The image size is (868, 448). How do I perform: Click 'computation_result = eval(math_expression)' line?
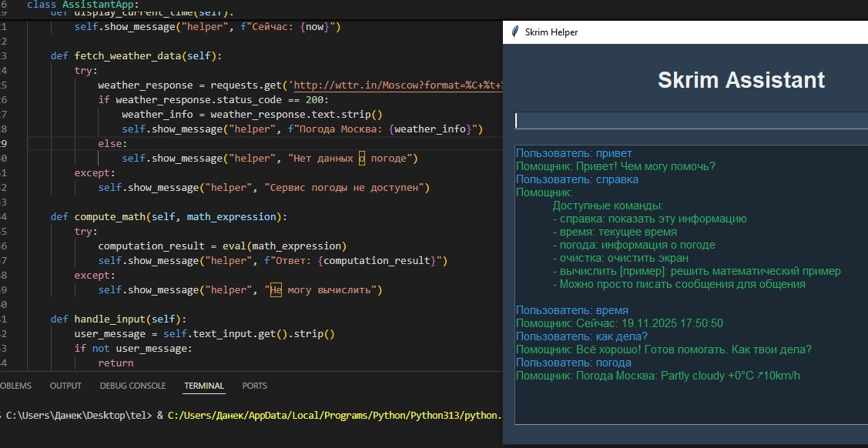point(223,246)
